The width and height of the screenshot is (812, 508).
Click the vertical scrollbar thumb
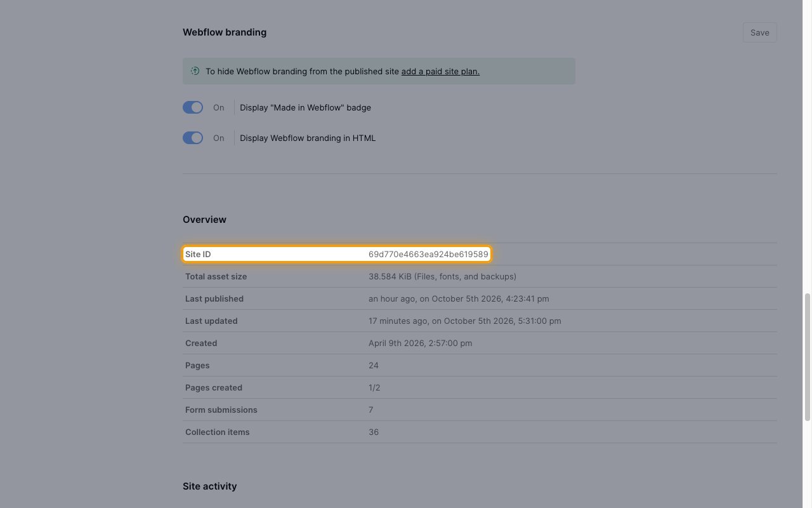(x=808, y=357)
